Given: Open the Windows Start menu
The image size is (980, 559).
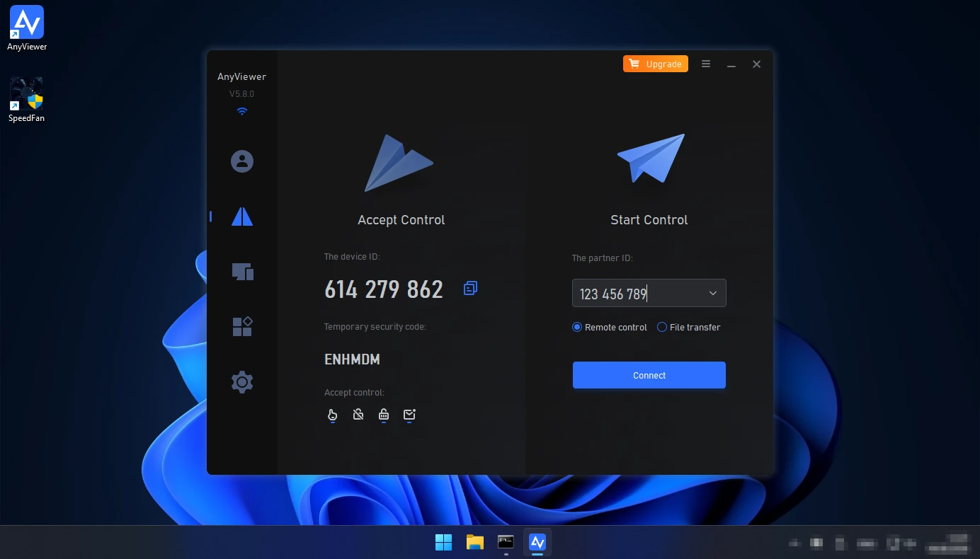Looking at the screenshot, I should (x=444, y=543).
